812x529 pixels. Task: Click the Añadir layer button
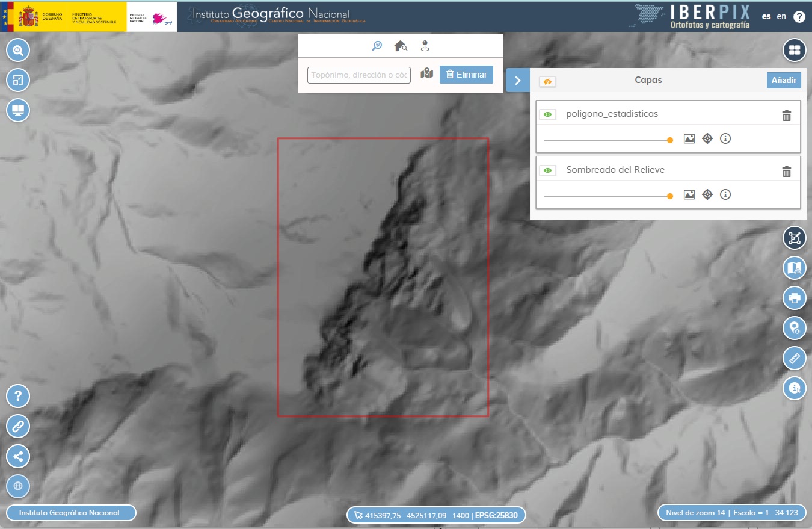pos(784,81)
